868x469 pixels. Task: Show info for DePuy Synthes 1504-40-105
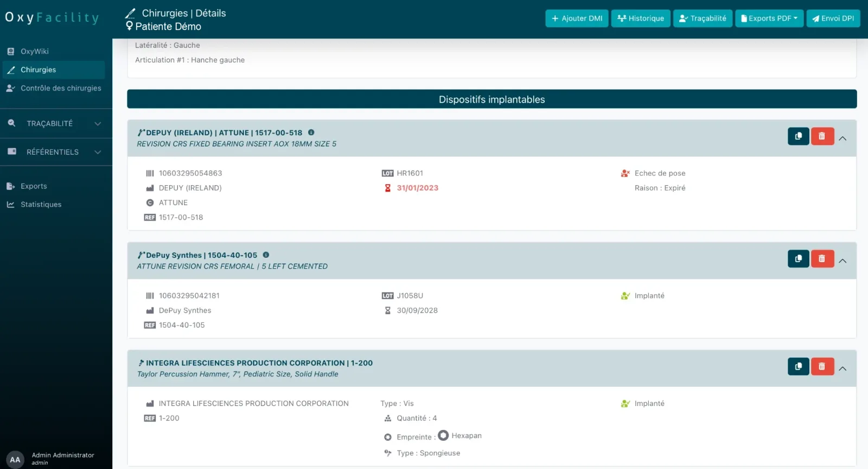click(x=266, y=255)
